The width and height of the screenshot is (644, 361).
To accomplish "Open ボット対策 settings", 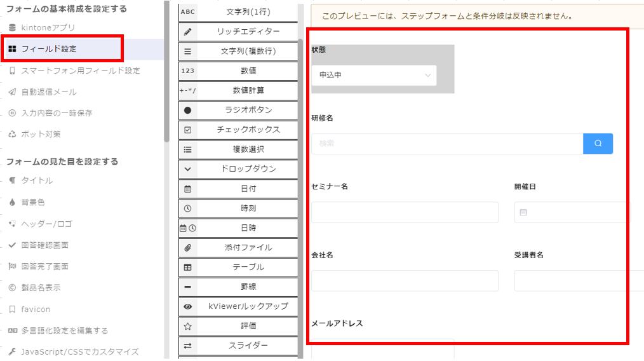I will tap(41, 134).
